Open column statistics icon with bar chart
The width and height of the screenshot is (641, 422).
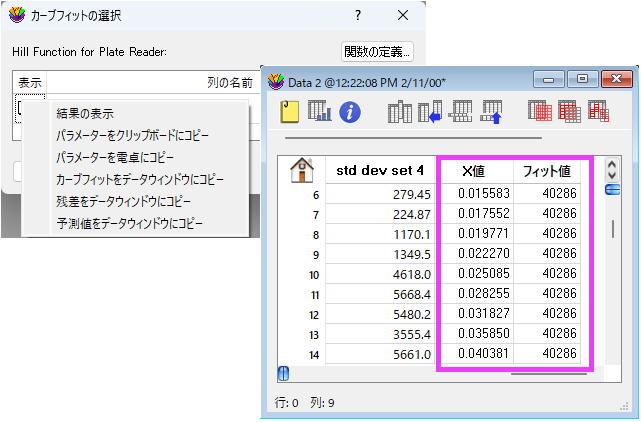coord(320,112)
